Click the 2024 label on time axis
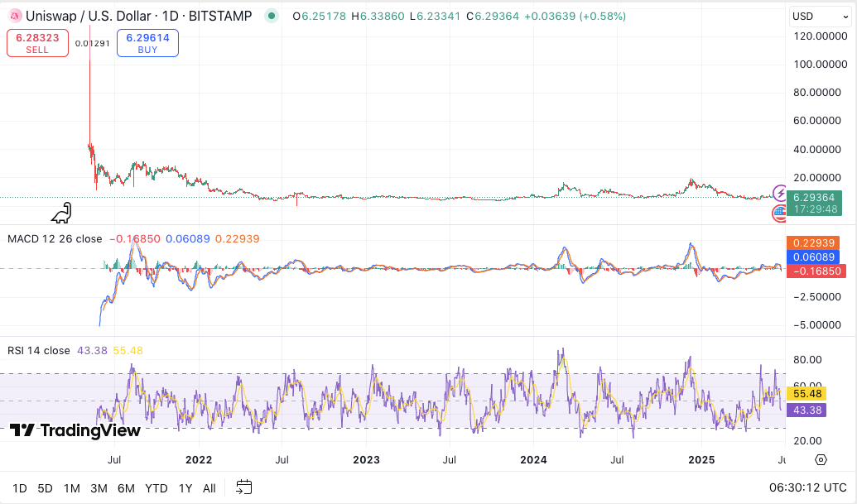Image resolution: width=857 pixels, height=504 pixels. (x=533, y=460)
